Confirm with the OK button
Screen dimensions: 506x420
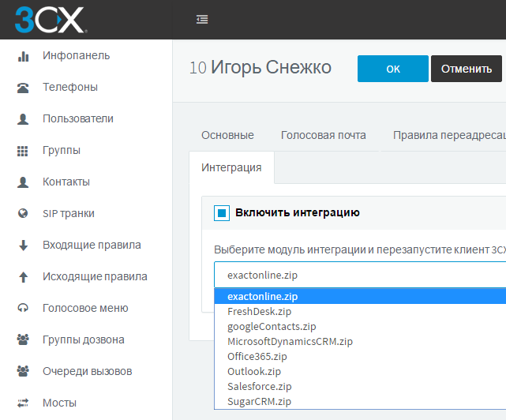pos(393,69)
